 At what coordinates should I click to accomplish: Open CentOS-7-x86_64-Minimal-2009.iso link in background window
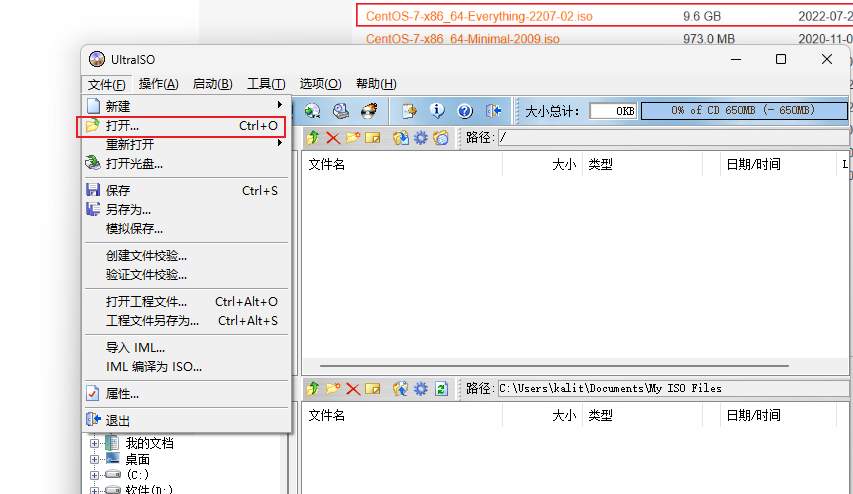pyautogui.click(x=462, y=39)
